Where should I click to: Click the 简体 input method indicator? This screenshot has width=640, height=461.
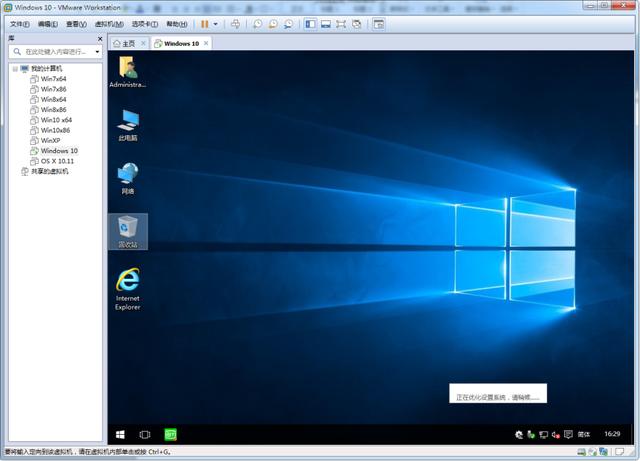[x=584, y=434]
